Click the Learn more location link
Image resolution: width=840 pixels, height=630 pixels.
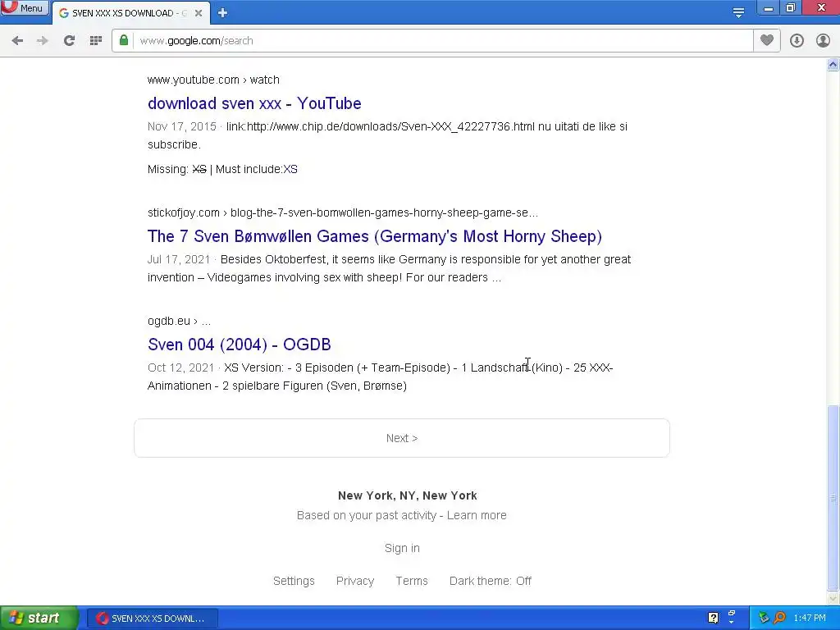coord(477,515)
